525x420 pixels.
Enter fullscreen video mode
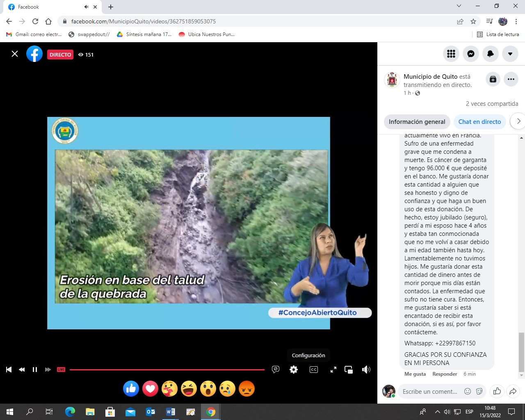point(333,370)
